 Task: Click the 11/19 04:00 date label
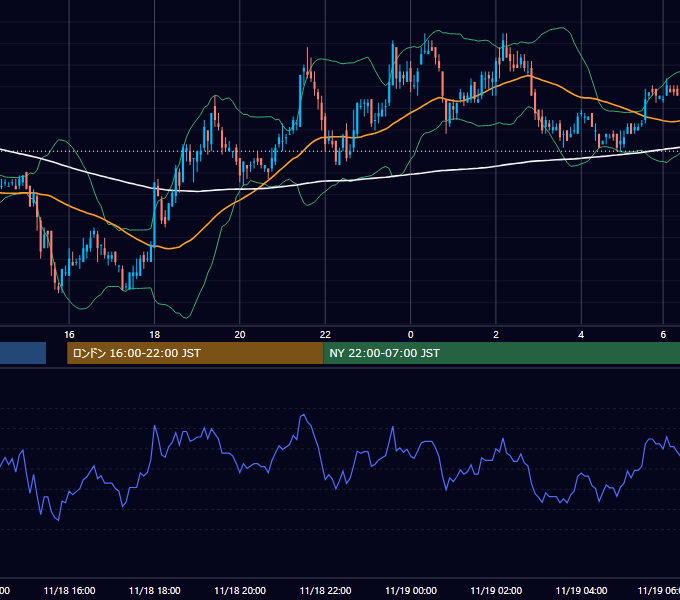581,590
